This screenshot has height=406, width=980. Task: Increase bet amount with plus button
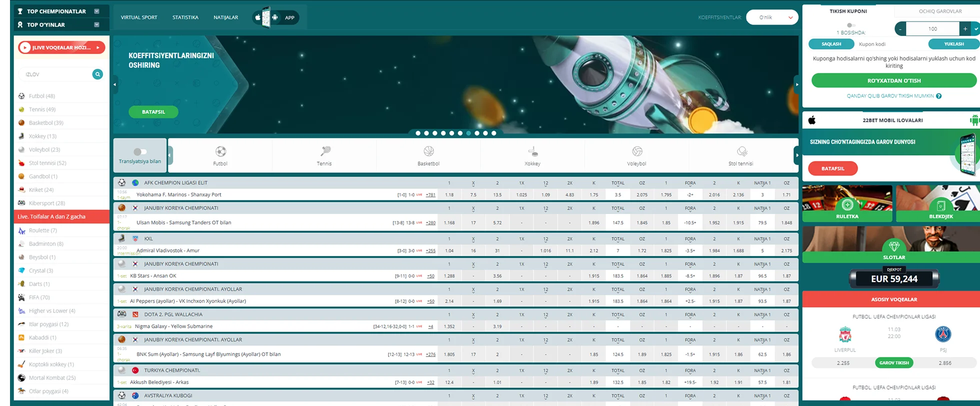click(x=965, y=29)
